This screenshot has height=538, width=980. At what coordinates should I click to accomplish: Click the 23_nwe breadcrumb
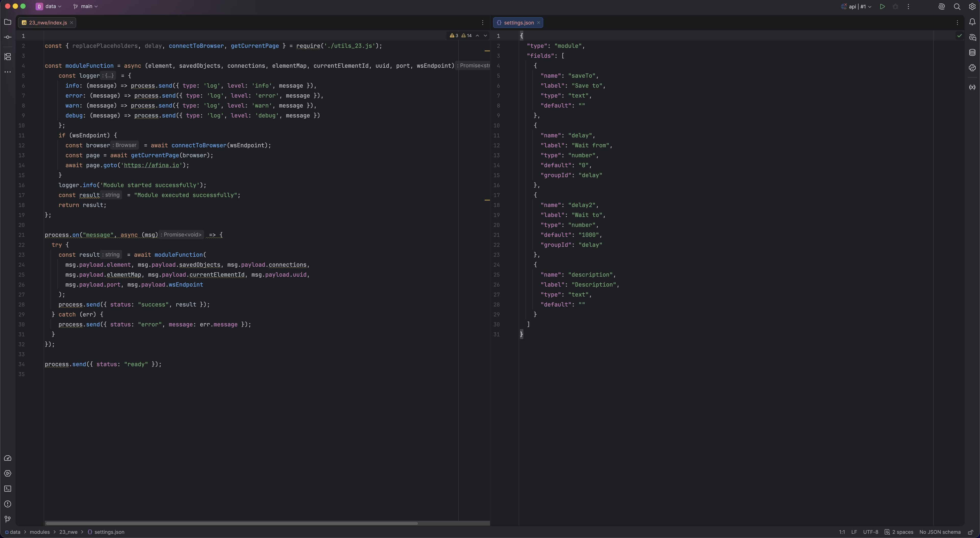coord(68,532)
